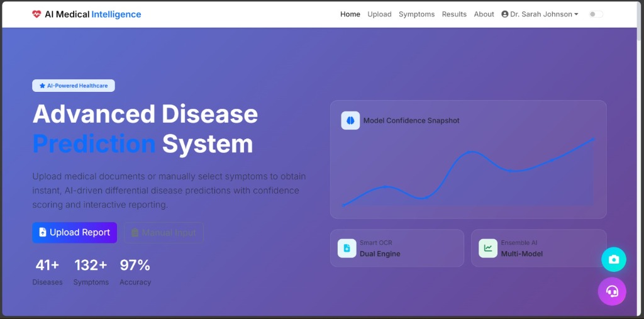The image size is (644, 319).
Task: Open the Upload nav item
Action: (x=379, y=14)
